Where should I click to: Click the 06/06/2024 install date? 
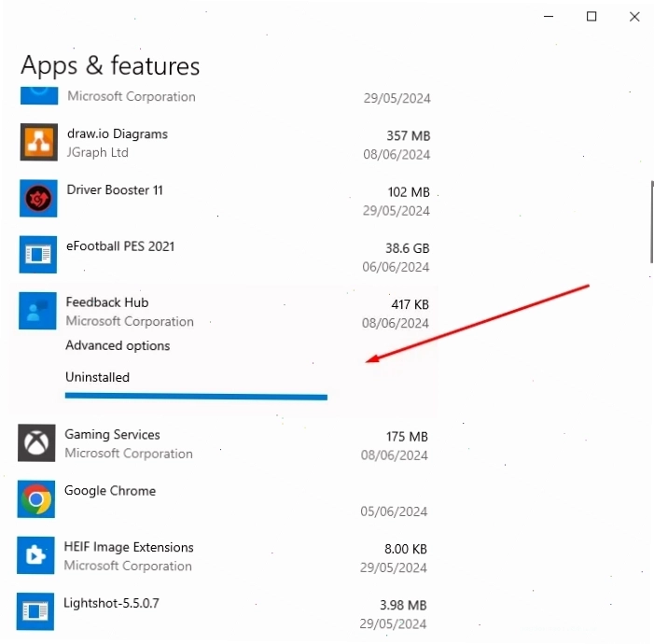pos(396,267)
